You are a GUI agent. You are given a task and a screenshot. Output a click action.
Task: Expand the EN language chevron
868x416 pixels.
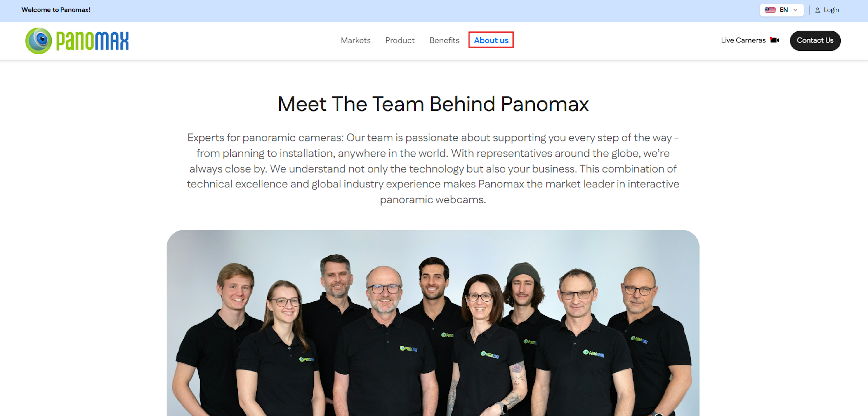click(796, 10)
